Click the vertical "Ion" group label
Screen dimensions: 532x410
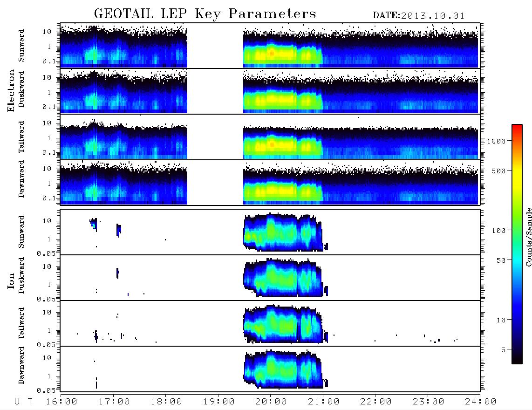(x=11, y=280)
